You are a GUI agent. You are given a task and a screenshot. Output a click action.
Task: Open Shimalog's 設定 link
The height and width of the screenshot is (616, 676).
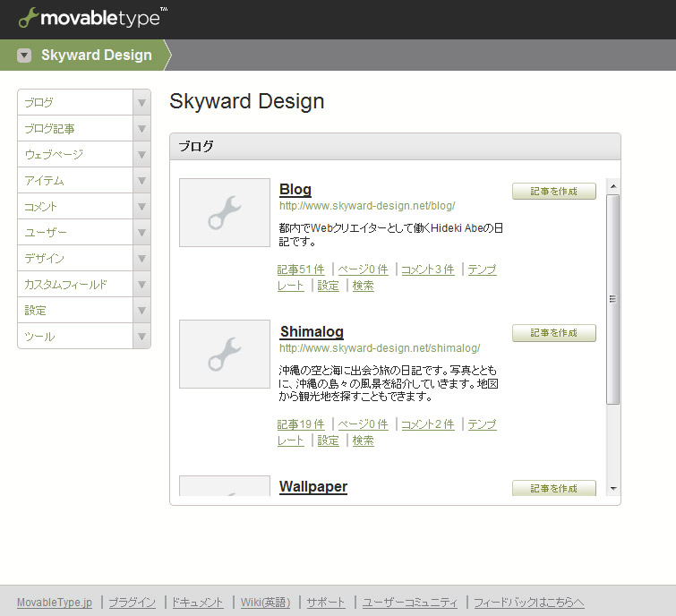328,441
